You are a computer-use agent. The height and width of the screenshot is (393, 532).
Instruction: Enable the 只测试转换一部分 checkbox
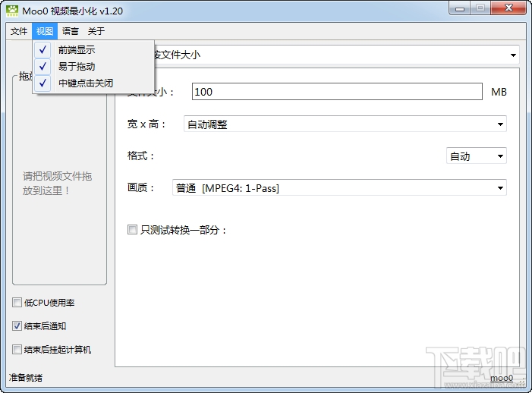pyautogui.click(x=132, y=230)
